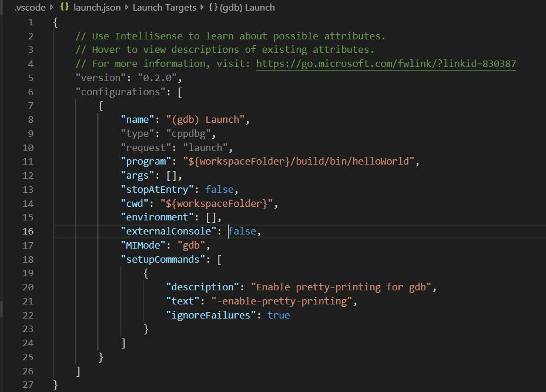Select line number 16 in the gutter
This screenshot has width=546, height=392.
pos(28,231)
